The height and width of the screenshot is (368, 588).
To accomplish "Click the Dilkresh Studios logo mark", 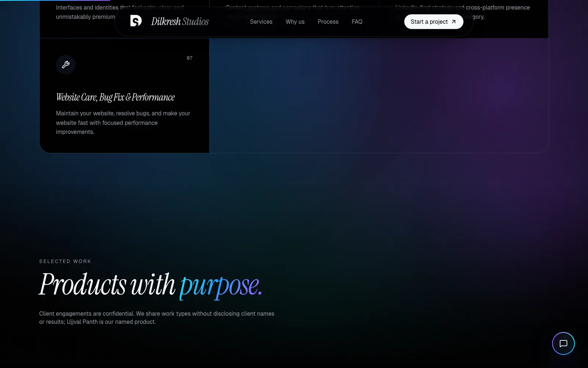I will click(136, 21).
